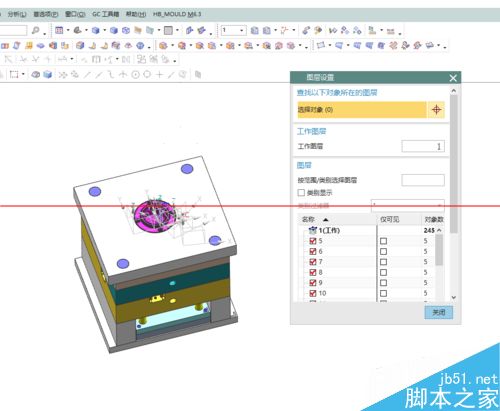Open the dropdown arrow beside the gray cone shading icon

point(86,30)
